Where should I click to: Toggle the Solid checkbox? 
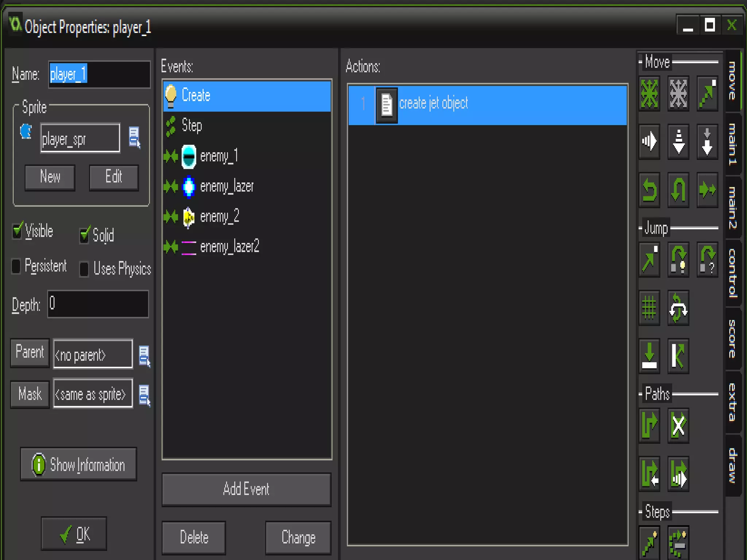point(84,235)
